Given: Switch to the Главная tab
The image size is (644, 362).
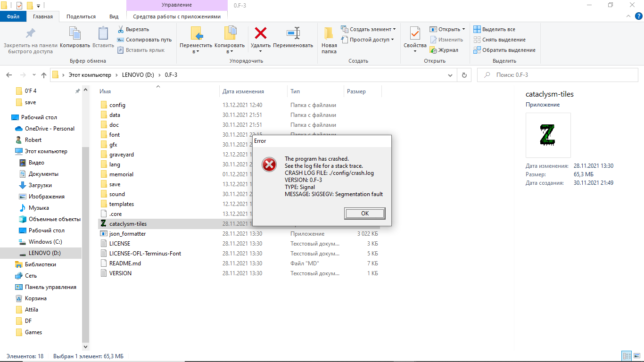Looking at the screenshot, I should pyautogui.click(x=43, y=16).
